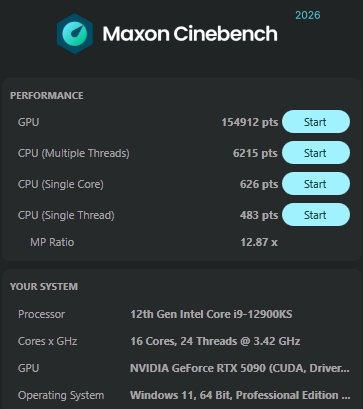The image size is (363, 409).
Task: Start the CPU Multiple Threads benchmark
Action: [x=316, y=153]
